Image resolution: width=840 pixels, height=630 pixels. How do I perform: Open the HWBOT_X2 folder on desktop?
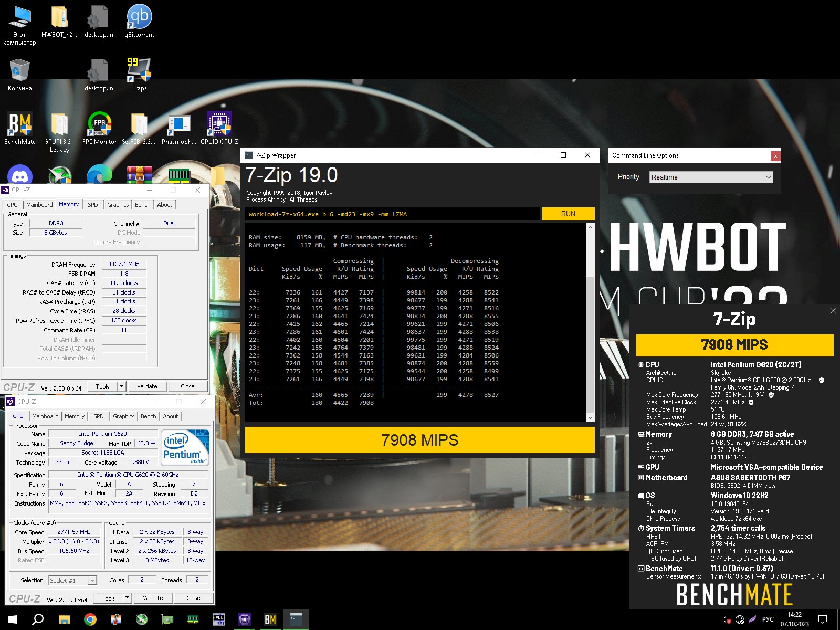click(59, 21)
